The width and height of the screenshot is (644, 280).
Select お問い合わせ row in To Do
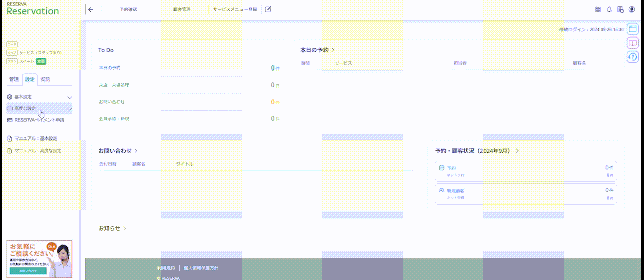(189, 102)
